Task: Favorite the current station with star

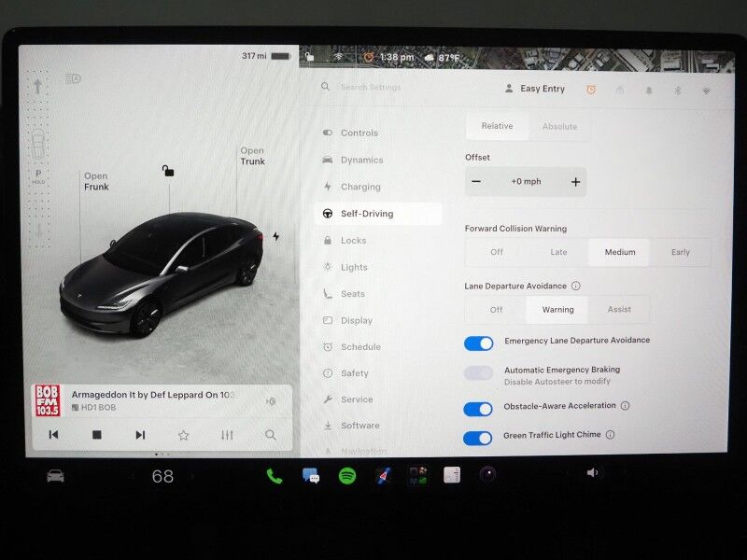Action: [x=183, y=435]
